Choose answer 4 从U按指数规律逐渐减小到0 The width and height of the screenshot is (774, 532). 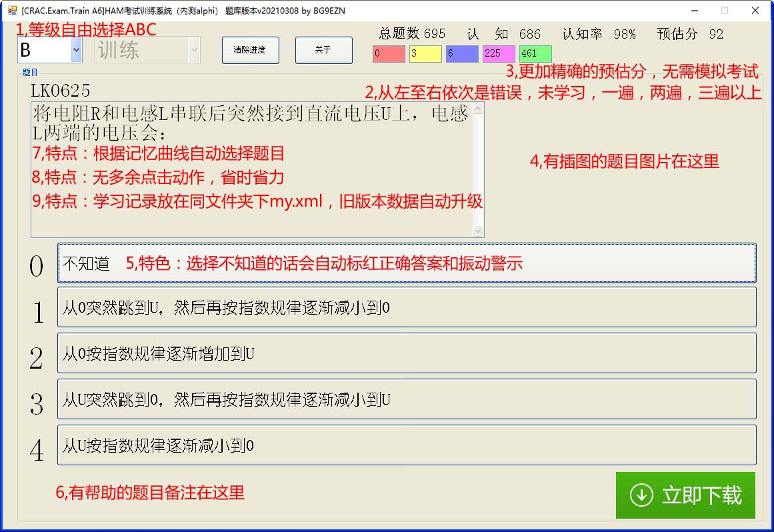click(x=407, y=445)
